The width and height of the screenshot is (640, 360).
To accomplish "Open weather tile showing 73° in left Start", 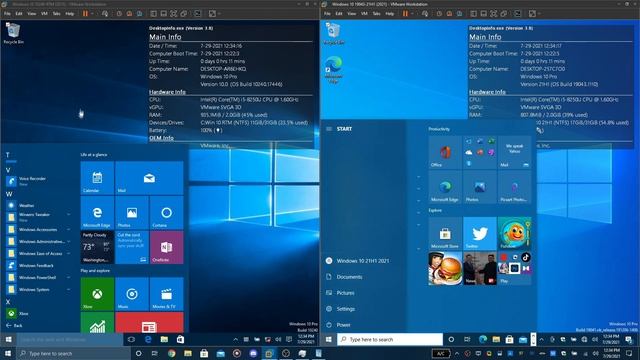I will pos(97,247).
